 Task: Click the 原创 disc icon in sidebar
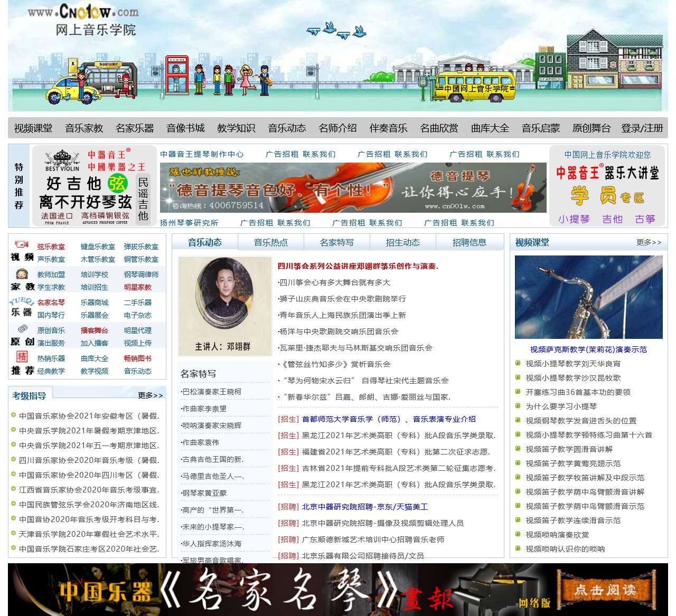click(22, 329)
